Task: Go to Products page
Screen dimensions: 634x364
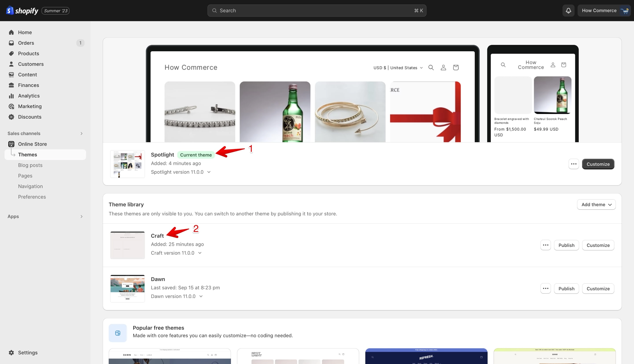Action: tap(28, 53)
